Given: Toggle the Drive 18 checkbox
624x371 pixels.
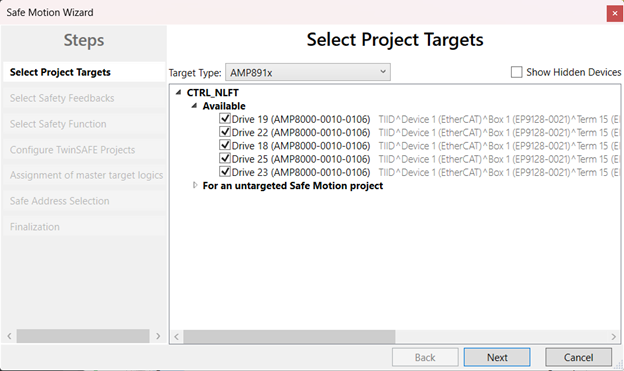Looking at the screenshot, I should pos(225,145).
